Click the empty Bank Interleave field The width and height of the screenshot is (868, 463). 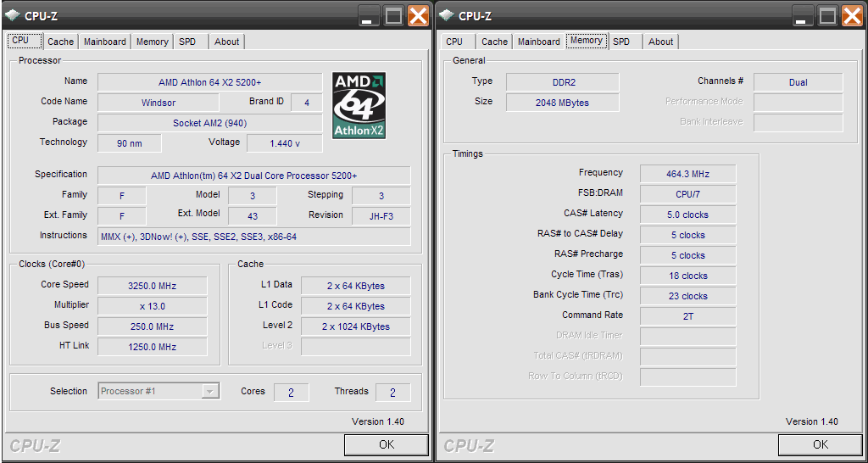coord(798,123)
